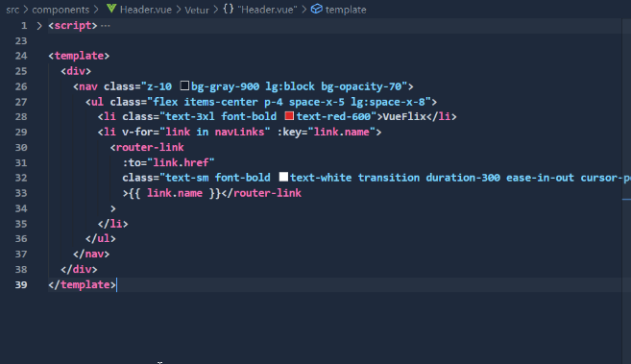This screenshot has height=364, width=631.
Task: Click the bg-gray-900 color swatch
Action: tap(184, 85)
